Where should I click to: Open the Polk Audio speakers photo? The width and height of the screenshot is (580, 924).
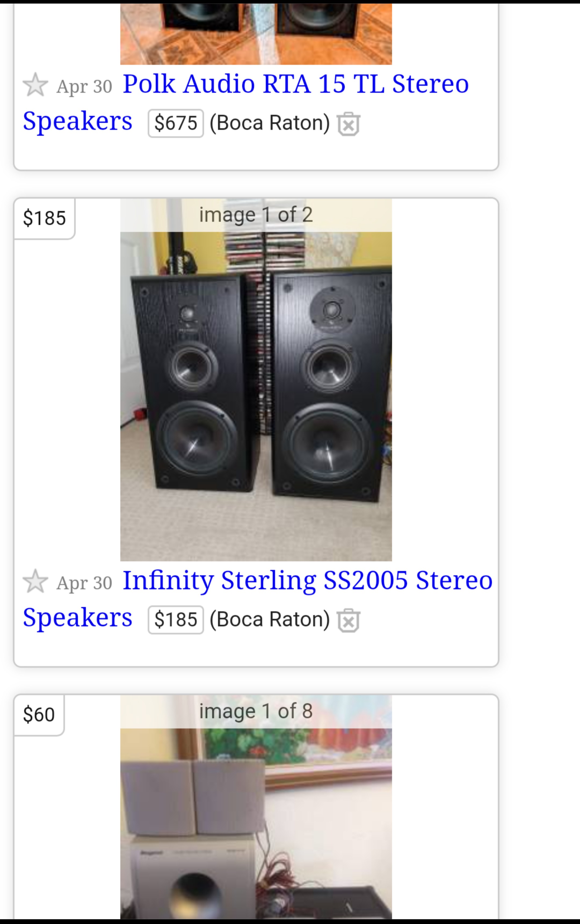(256, 33)
